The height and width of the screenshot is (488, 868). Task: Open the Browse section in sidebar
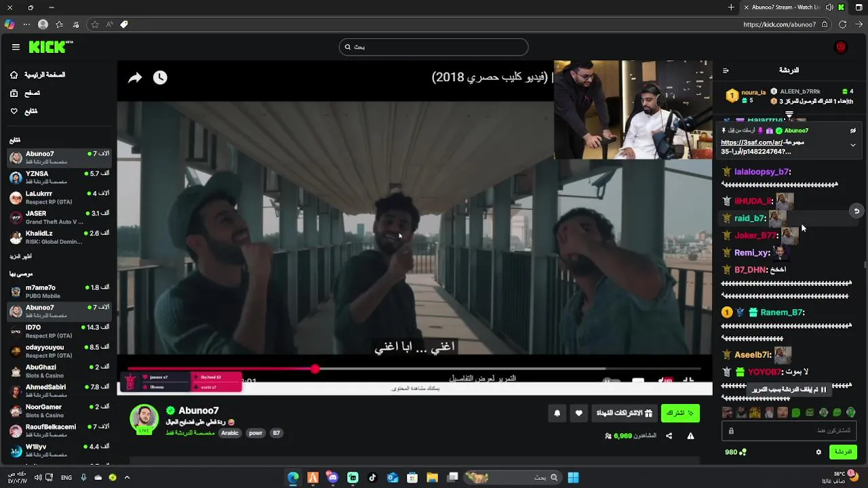point(25,93)
